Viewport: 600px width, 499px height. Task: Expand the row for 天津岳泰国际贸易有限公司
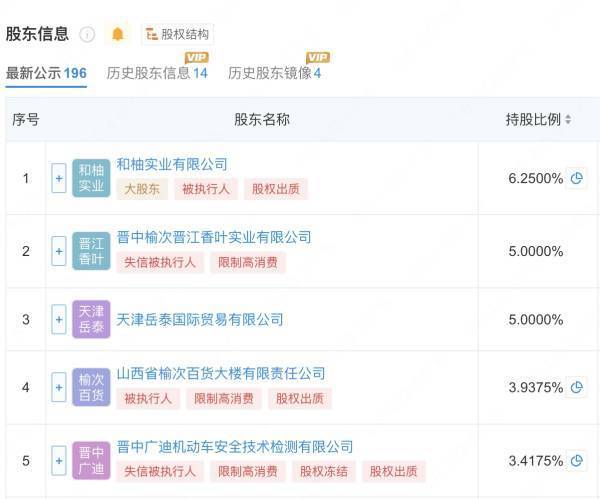point(59,319)
